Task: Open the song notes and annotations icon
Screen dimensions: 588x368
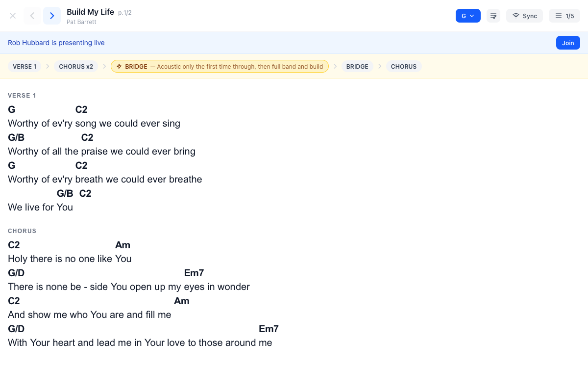Action: coord(493,16)
